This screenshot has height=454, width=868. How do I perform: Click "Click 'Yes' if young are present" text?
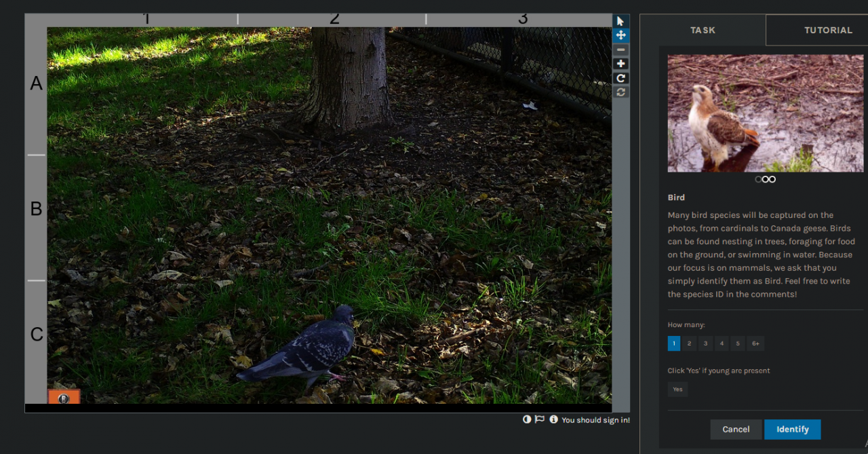(x=719, y=371)
